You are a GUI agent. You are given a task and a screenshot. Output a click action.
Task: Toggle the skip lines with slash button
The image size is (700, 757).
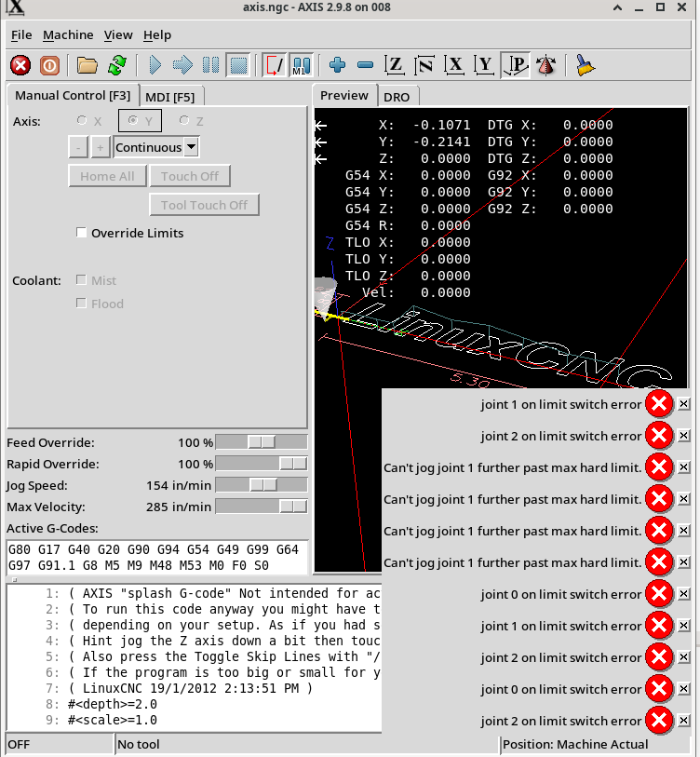pyautogui.click(x=275, y=65)
